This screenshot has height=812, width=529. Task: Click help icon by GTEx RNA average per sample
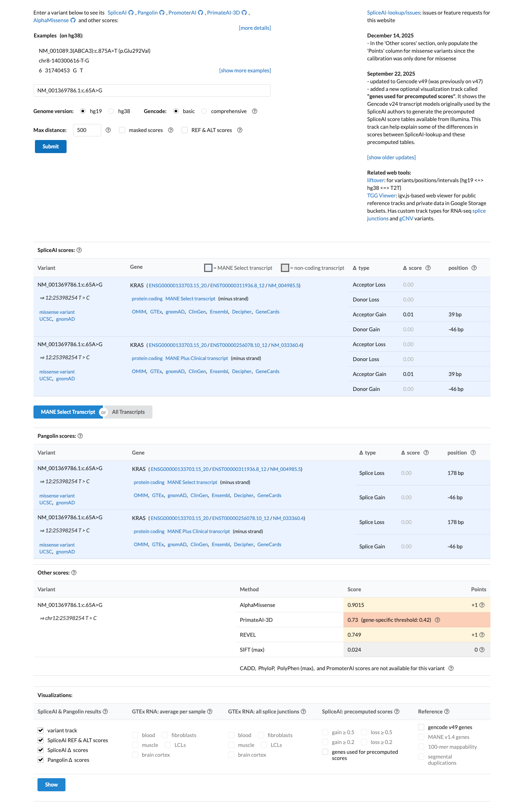[210, 712]
